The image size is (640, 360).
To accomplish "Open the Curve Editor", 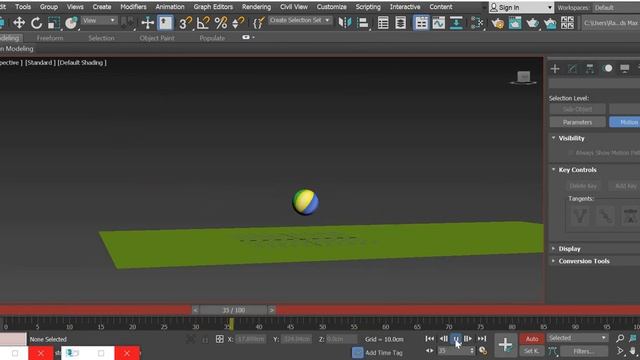I will (438, 23).
